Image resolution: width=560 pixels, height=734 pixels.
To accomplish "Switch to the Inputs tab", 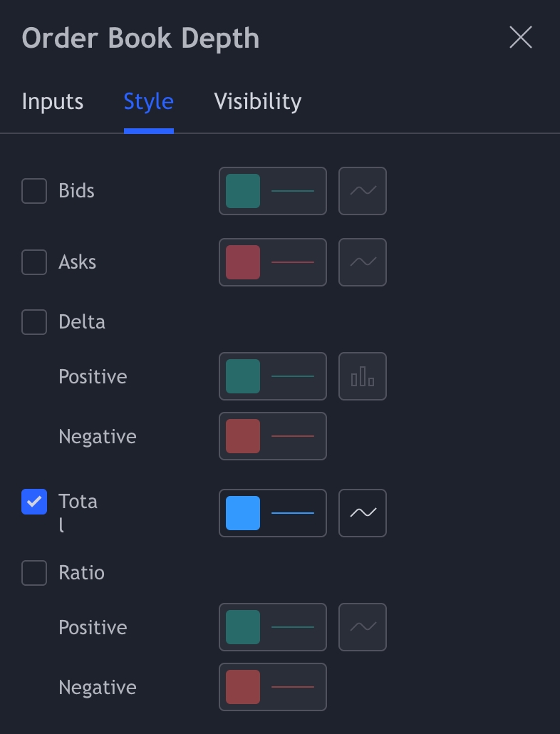I will 53,102.
